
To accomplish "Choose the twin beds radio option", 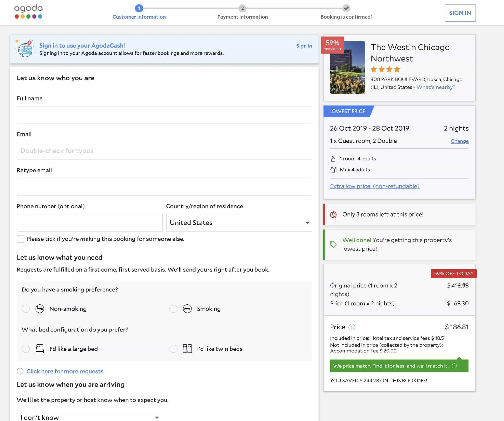I will (173, 349).
